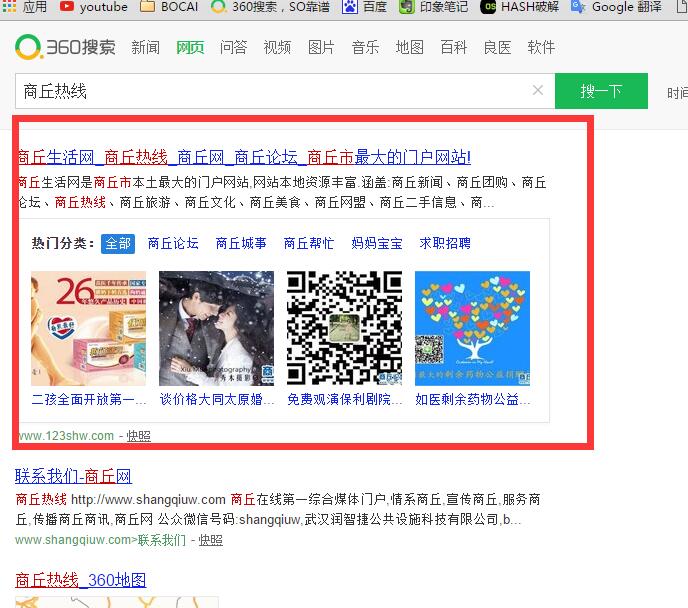Viewport: 688px width, 608px height.
Task: Switch to the 良医 tab
Action: [497, 47]
